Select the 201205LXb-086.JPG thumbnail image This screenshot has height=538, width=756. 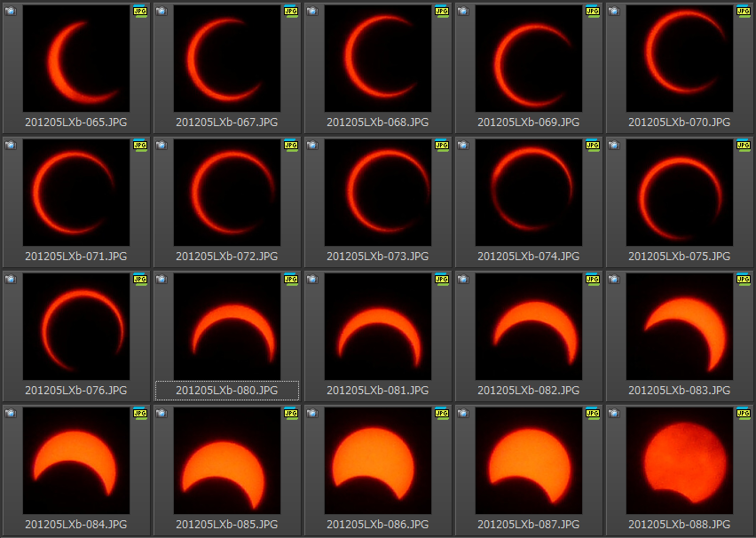[378, 461]
